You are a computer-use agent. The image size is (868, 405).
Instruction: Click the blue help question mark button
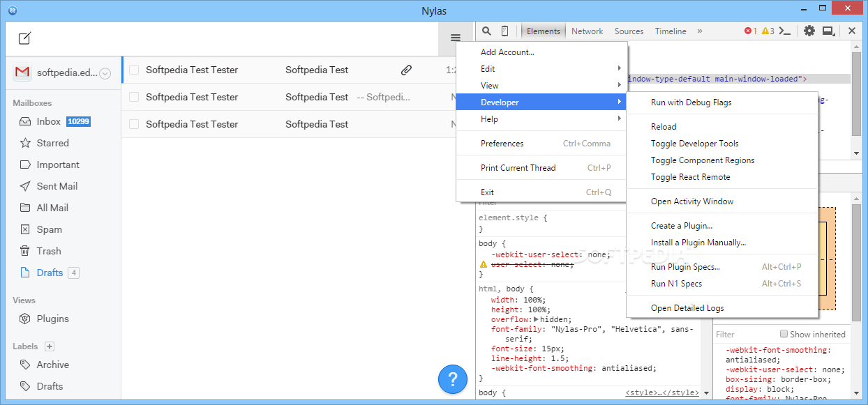tap(452, 379)
